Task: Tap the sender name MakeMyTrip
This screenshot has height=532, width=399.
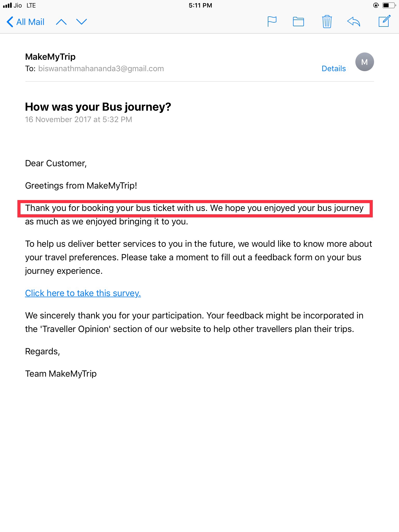Action: tap(50, 57)
